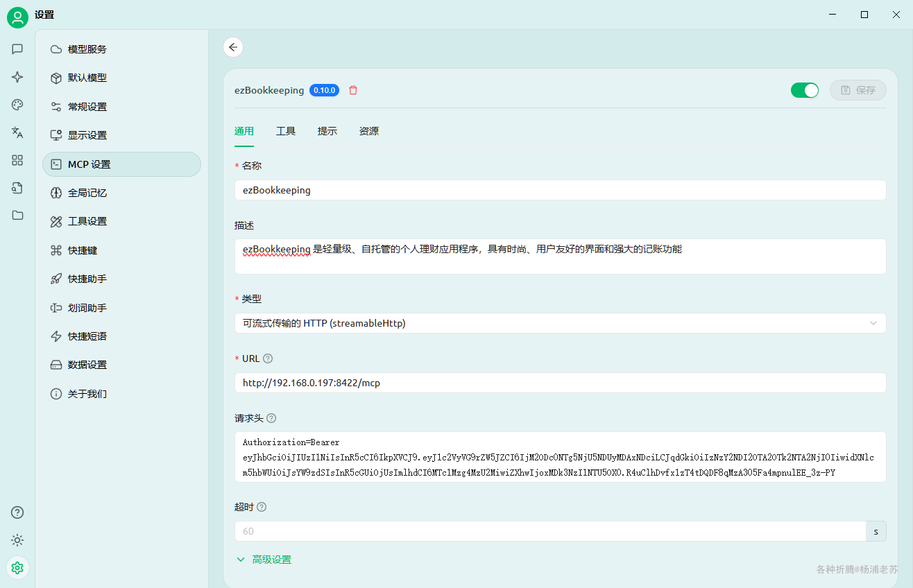Click the 描述 text area
The height and width of the screenshot is (588, 913).
(561, 257)
